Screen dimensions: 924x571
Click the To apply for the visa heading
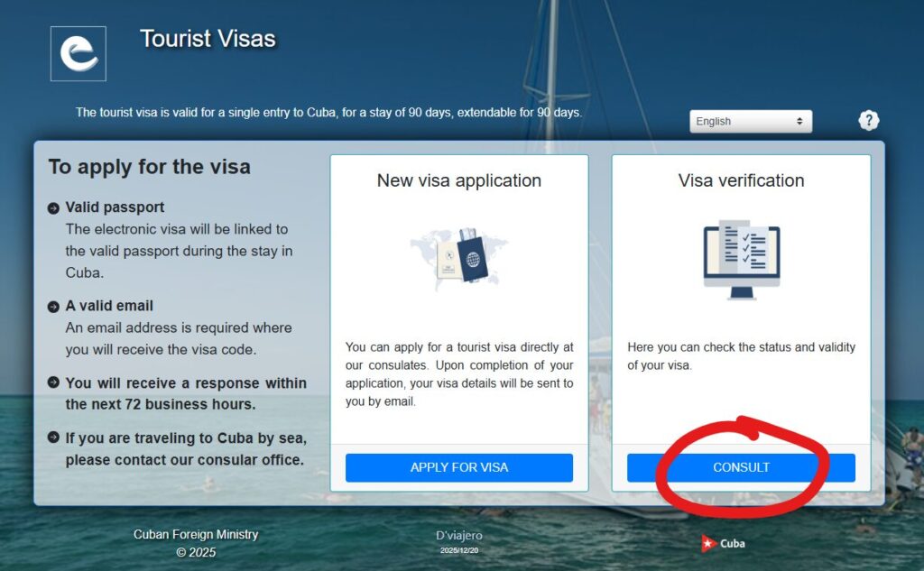[x=150, y=168]
